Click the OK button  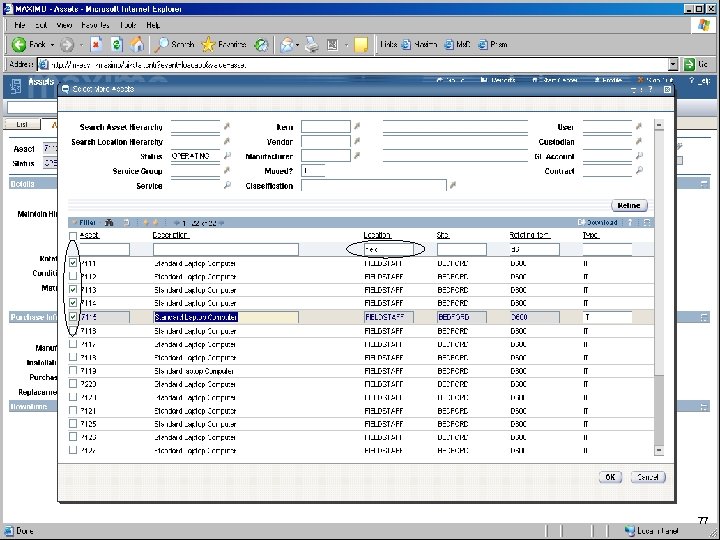pyautogui.click(x=610, y=477)
